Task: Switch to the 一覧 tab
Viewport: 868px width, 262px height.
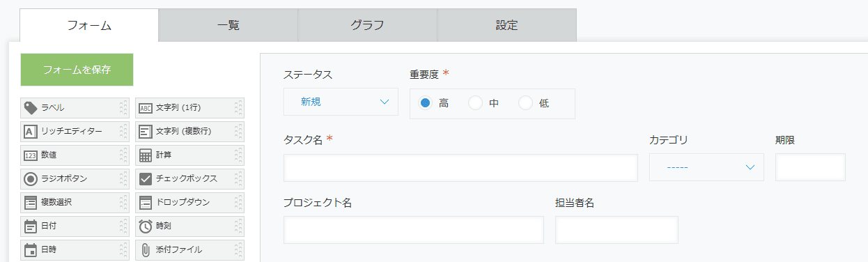Action: pos(228,26)
